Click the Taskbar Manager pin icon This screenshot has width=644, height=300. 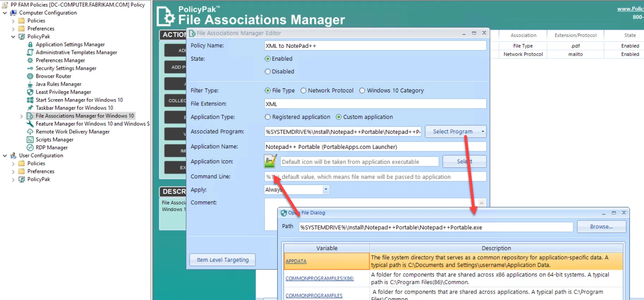(30, 108)
